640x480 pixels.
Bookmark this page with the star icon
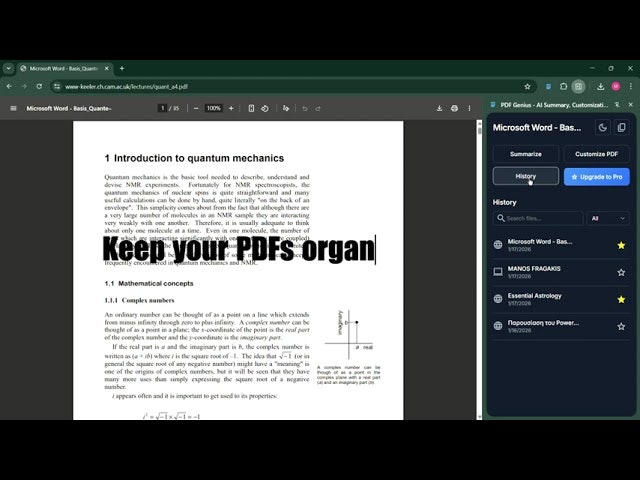click(x=527, y=87)
